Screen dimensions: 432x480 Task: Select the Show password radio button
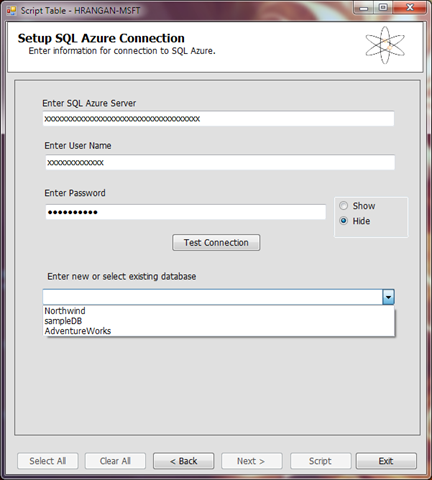[x=343, y=206]
